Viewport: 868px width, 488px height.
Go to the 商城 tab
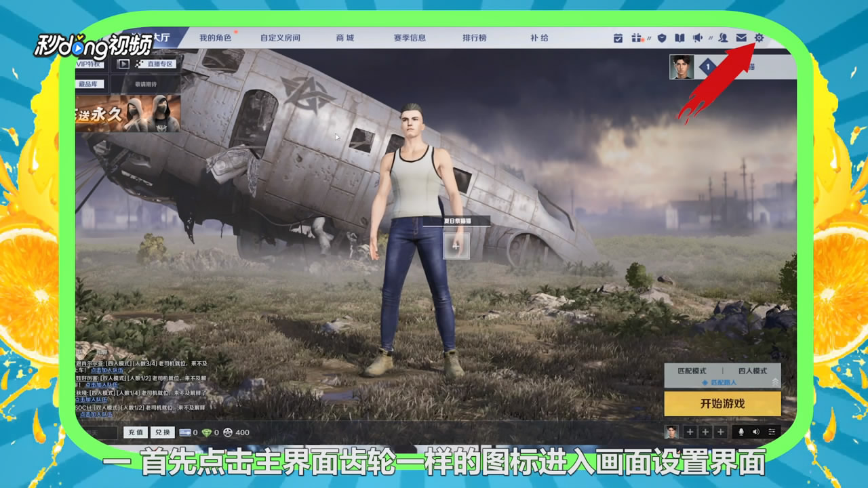click(345, 38)
